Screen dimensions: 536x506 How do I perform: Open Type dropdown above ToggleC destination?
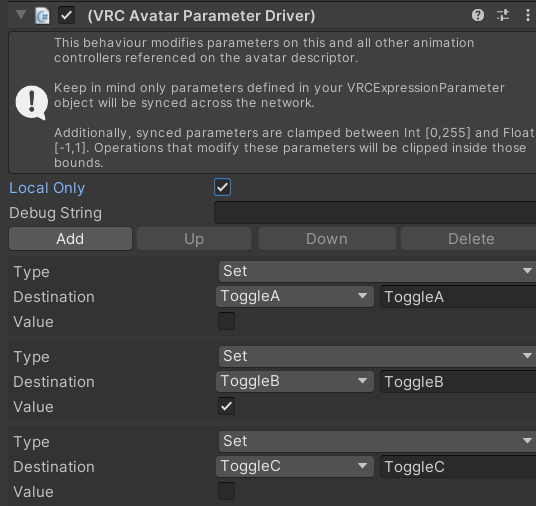click(377, 441)
